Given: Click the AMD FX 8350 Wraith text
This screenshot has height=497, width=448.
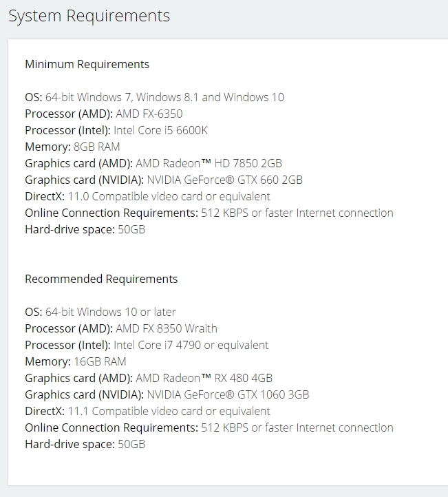Looking at the screenshot, I should coord(167,328).
